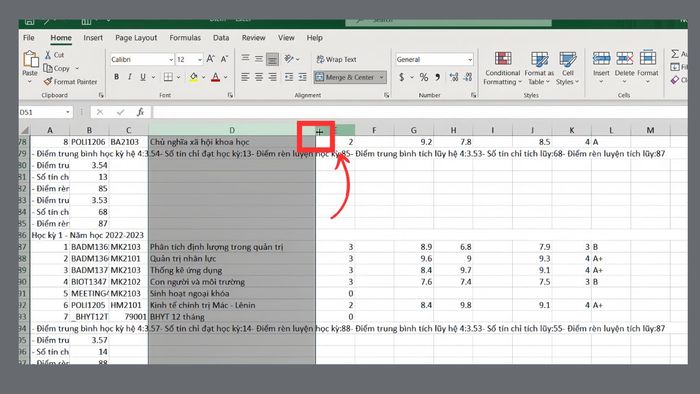Align text right
Screen dimensions: 700x394
point(272,77)
